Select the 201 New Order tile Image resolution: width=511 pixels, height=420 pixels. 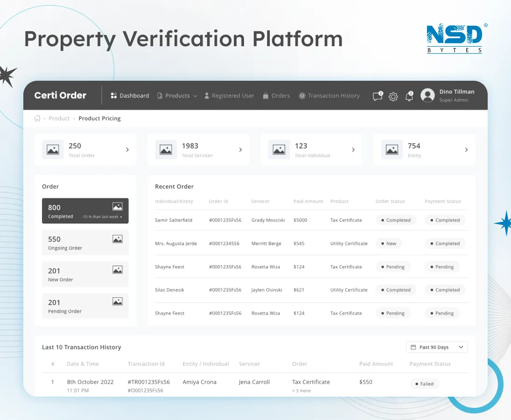[85, 274]
